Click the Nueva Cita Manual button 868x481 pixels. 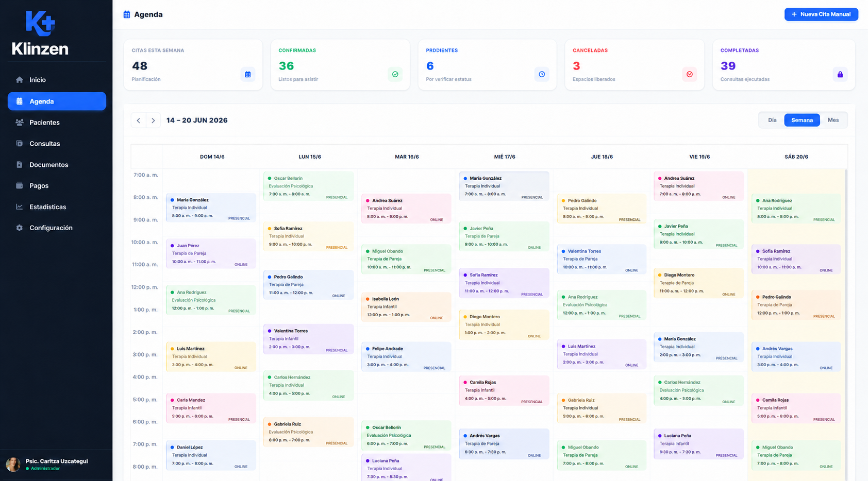(821, 14)
